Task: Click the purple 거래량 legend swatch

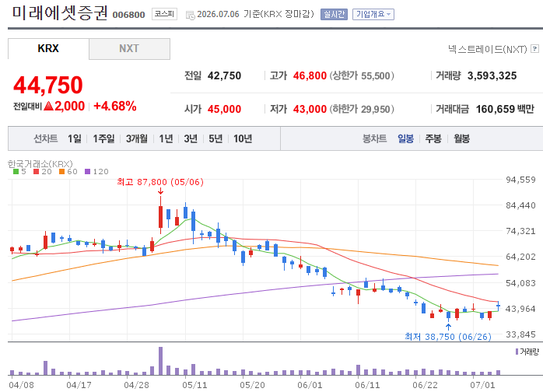Action: pyautogui.click(x=517, y=352)
